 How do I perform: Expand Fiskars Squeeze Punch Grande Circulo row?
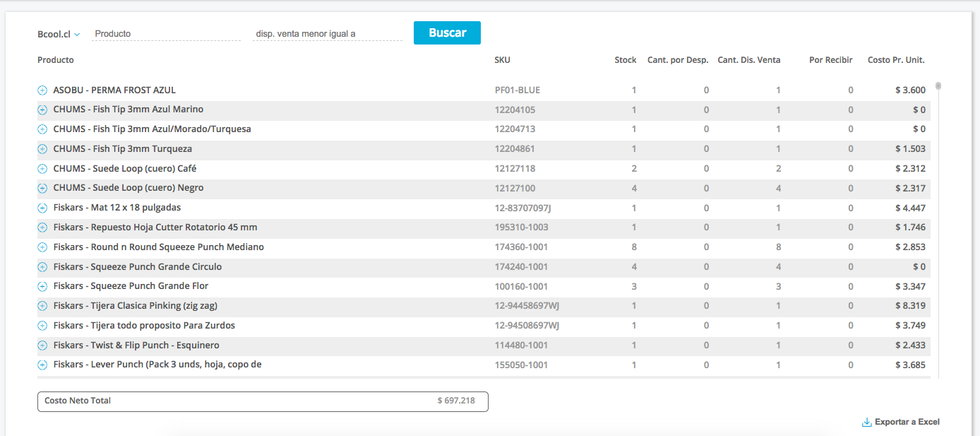[42, 267]
